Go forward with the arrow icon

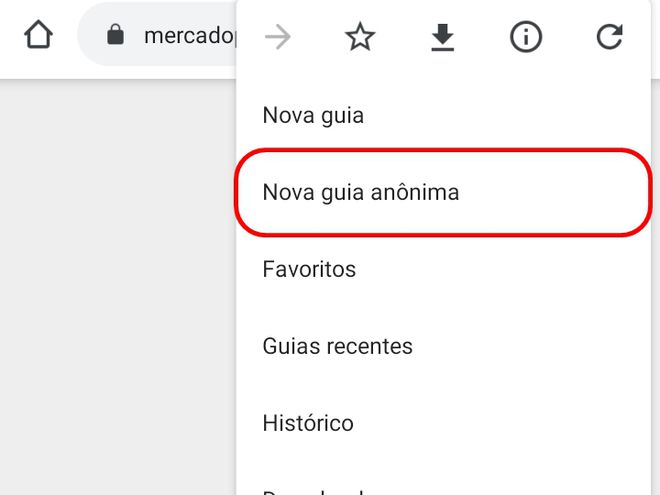click(x=278, y=37)
